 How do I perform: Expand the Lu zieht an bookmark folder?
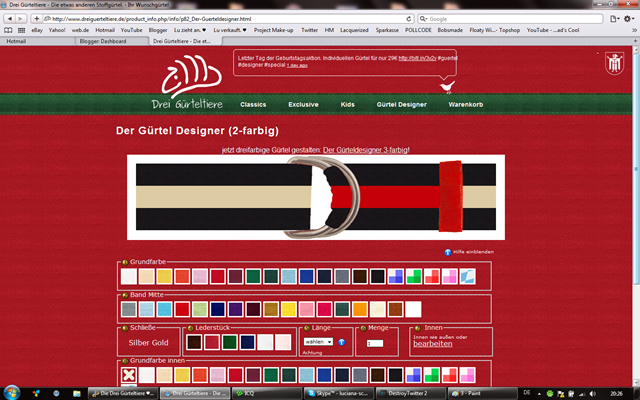tap(190, 30)
